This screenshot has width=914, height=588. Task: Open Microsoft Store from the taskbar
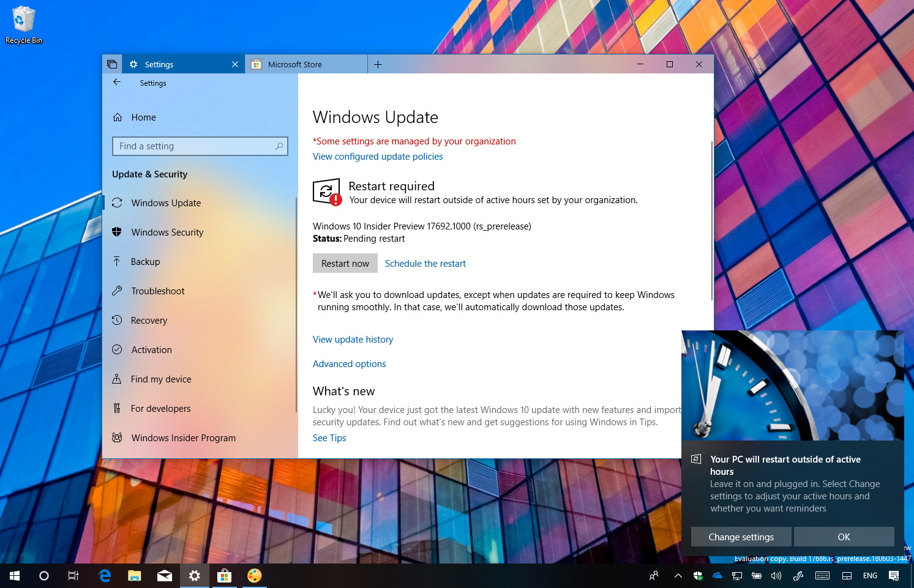click(x=225, y=576)
